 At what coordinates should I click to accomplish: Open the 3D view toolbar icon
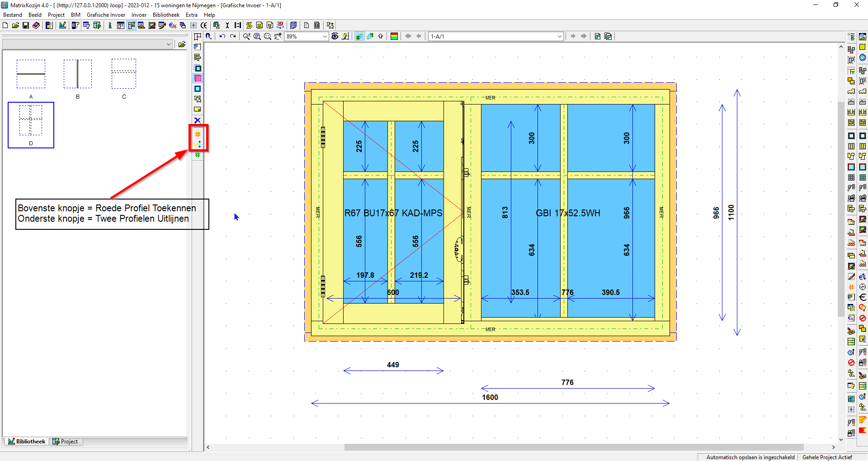tap(279, 25)
